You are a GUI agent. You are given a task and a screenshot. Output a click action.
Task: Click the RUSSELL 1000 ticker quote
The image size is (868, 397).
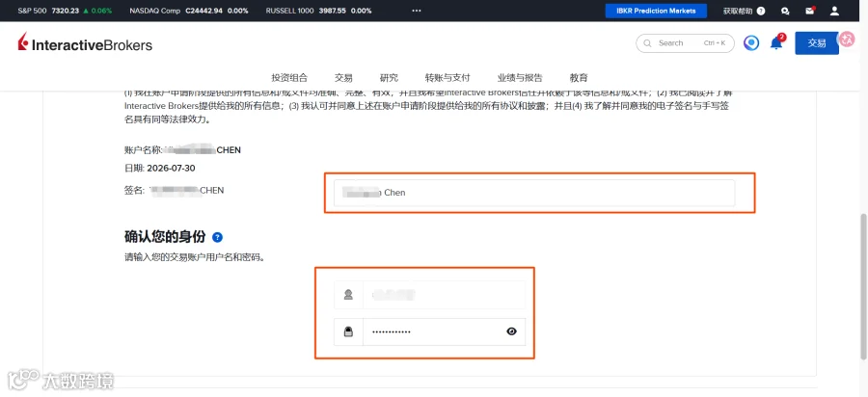coord(318,11)
